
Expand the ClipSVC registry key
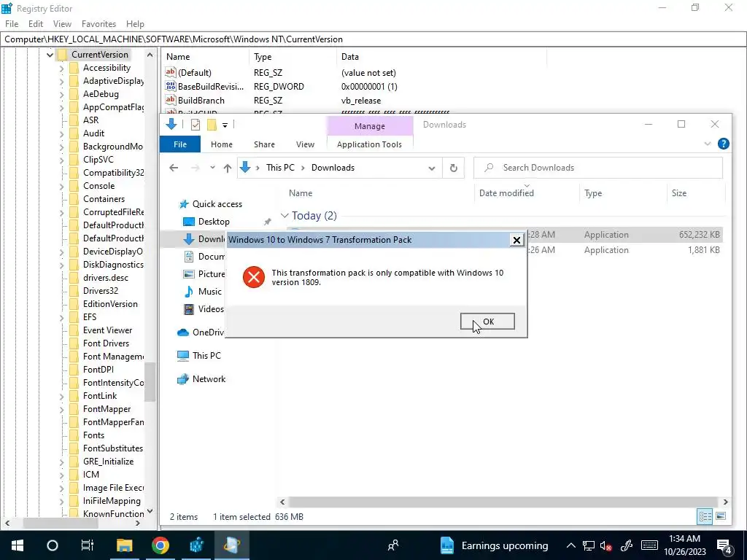point(62,160)
